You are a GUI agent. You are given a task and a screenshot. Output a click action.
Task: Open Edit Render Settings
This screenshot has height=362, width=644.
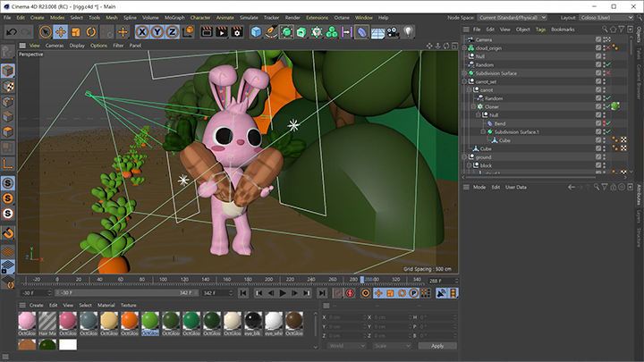[x=237, y=32]
